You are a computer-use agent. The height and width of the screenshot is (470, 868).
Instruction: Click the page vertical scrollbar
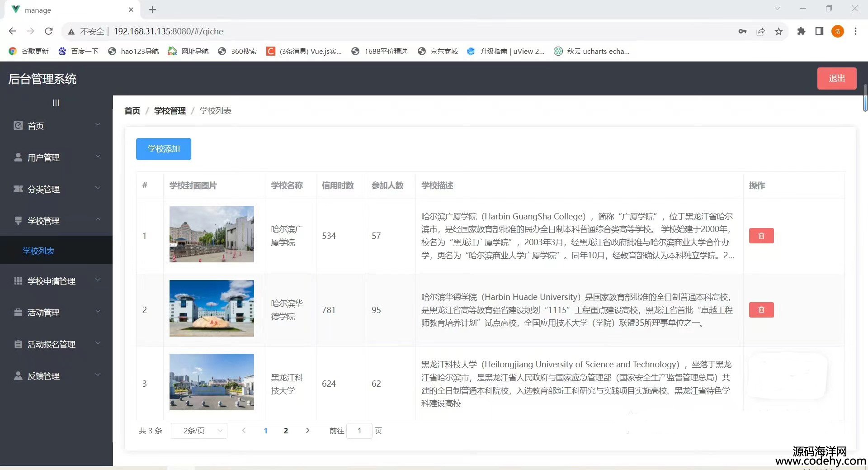(x=865, y=97)
